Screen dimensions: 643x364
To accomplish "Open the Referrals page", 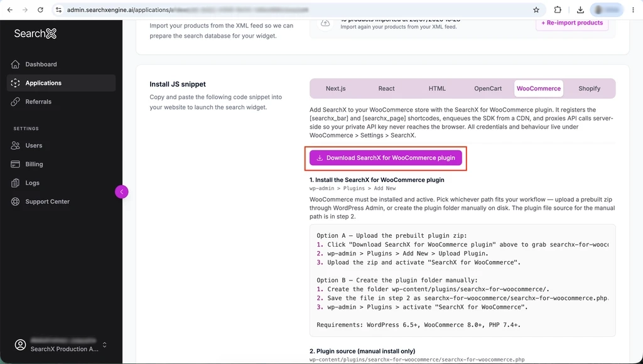I will click(x=61, y=102).
